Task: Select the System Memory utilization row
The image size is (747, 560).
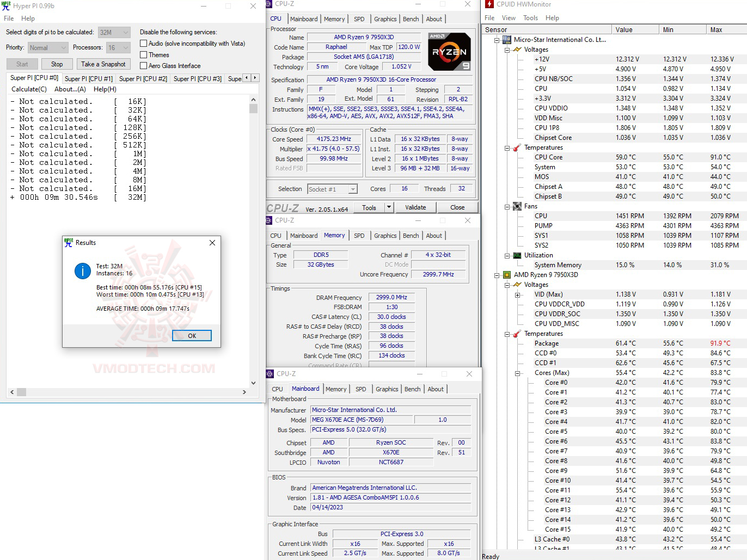Action: [614, 265]
